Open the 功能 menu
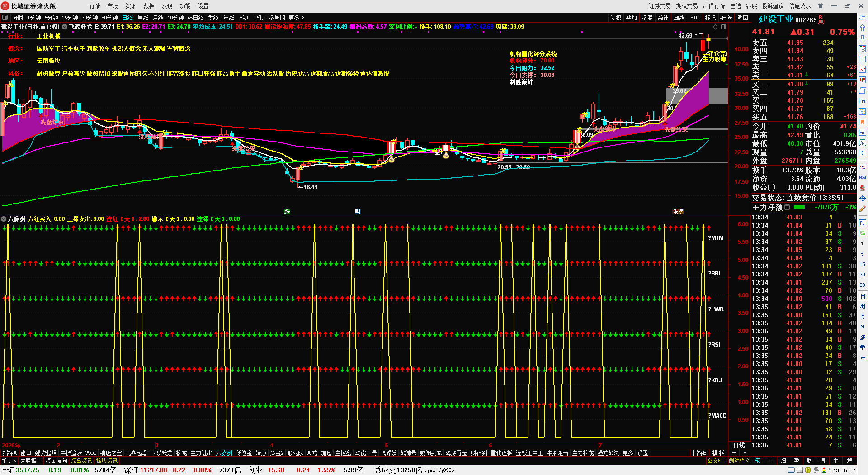The image size is (868, 475). (185, 6)
